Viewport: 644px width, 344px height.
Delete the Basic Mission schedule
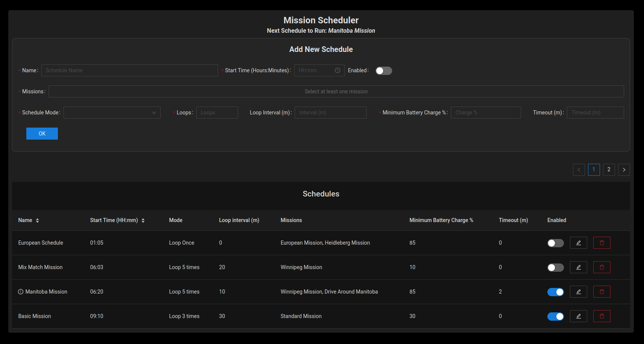[602, 316]
